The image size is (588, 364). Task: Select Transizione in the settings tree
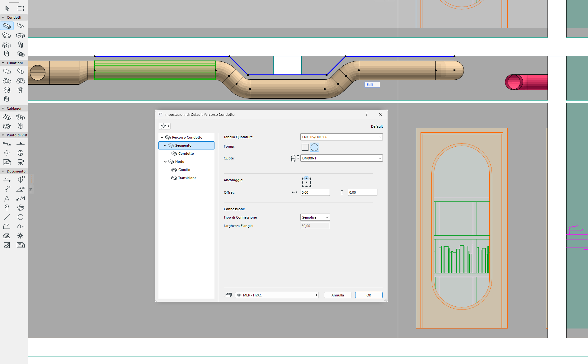(187, 178)
